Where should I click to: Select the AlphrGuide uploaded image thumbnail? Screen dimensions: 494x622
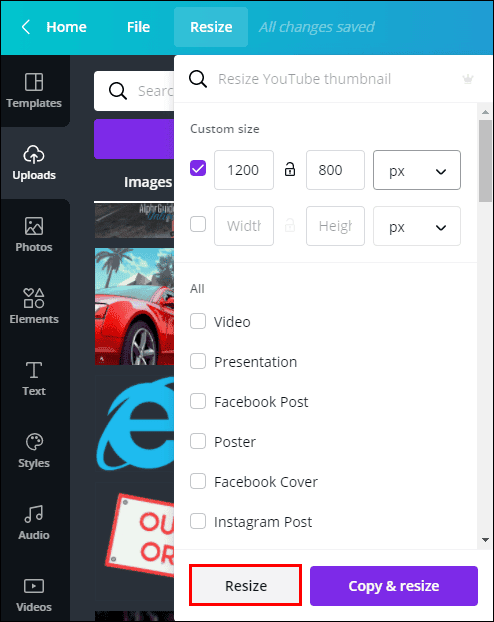coord(134,221)
